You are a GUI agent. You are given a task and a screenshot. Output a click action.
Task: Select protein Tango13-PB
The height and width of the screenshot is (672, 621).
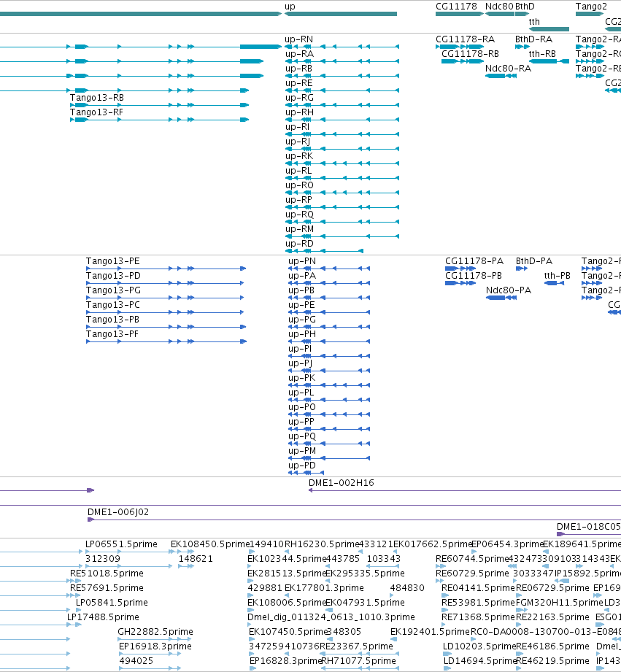[x=166, y=327]
